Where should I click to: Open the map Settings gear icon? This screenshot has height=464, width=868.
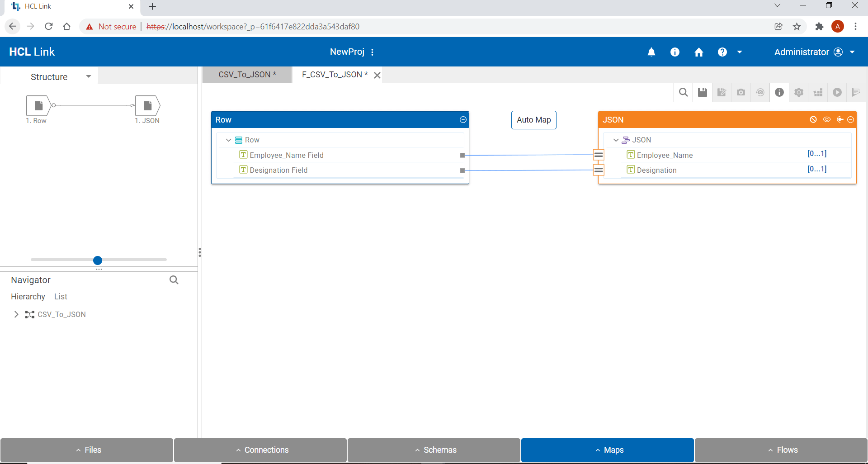click(799, 92)
